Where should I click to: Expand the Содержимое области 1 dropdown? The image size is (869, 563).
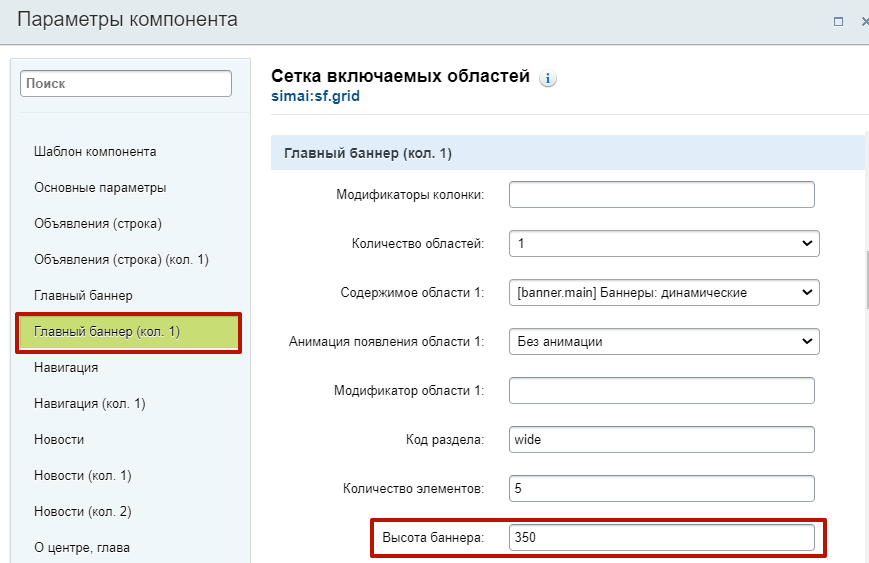tap(664, 292)
